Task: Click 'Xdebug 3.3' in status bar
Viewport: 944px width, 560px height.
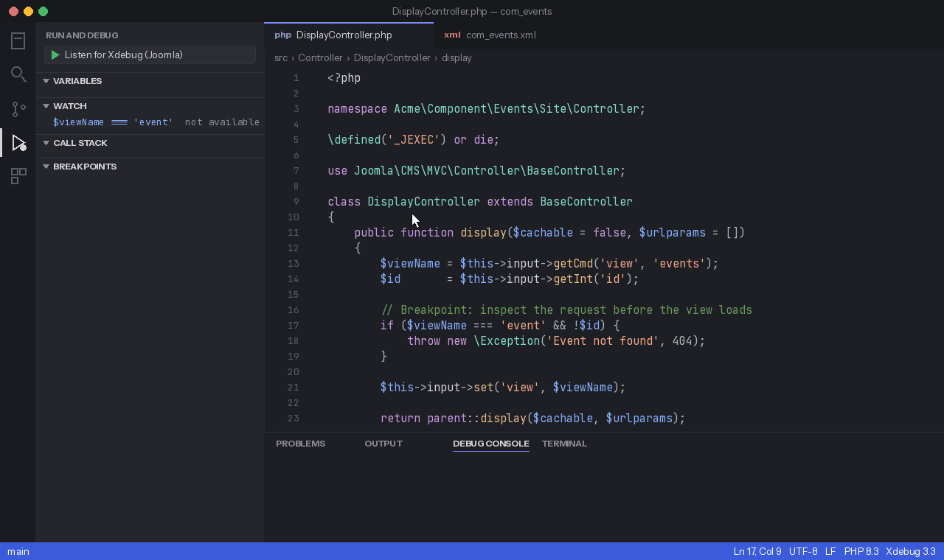Action: 911,551
